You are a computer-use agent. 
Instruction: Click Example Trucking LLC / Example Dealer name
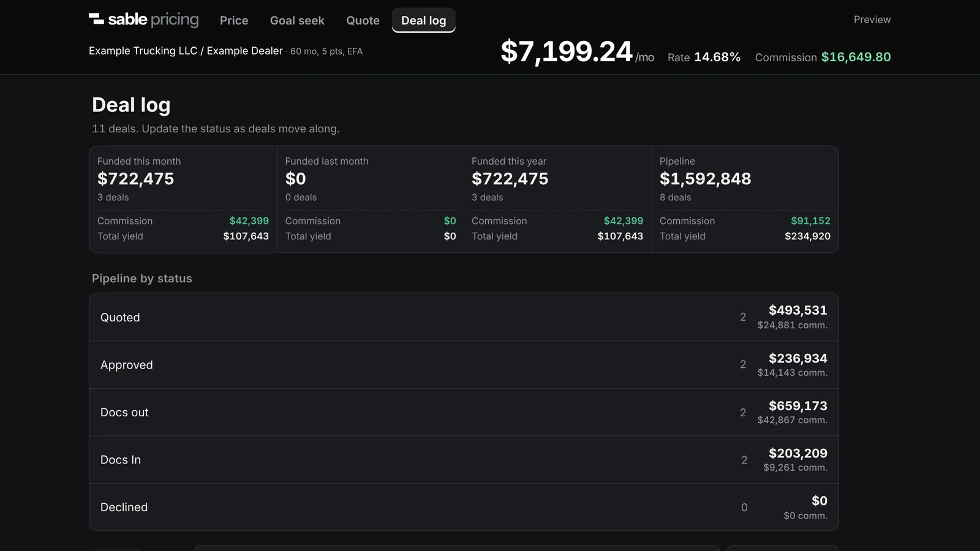[186, 51]
